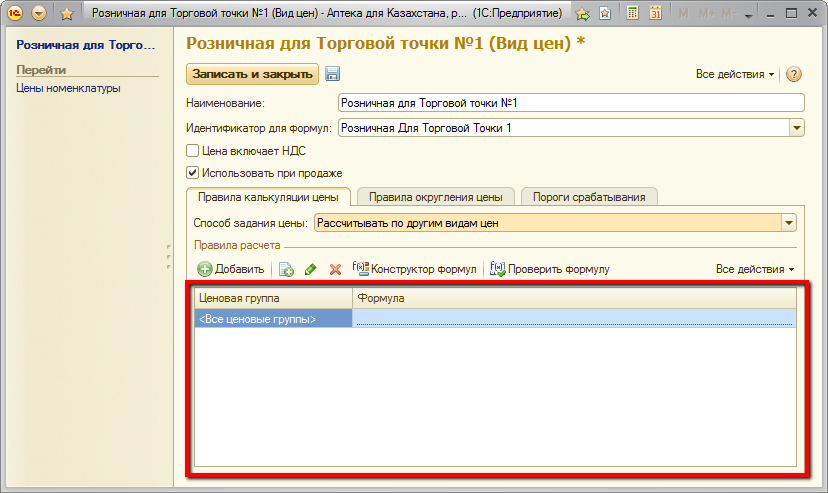Screen dimensions: 828x493
Task: Enable the Цена включает НДС checkbox
Action: (x=193, y=151)
